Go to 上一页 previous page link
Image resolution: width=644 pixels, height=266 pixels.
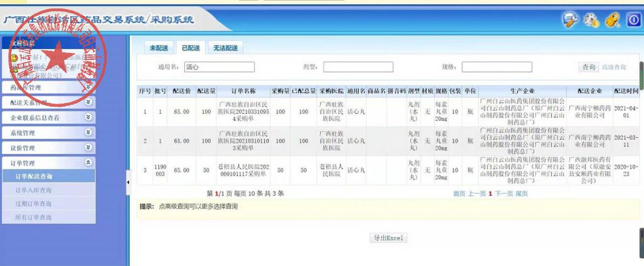[x=477, y=194]
